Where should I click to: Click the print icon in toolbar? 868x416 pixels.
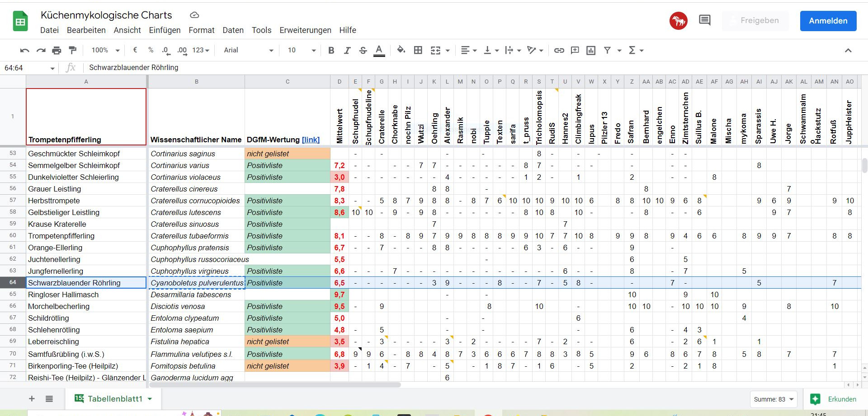pos(57,50)
